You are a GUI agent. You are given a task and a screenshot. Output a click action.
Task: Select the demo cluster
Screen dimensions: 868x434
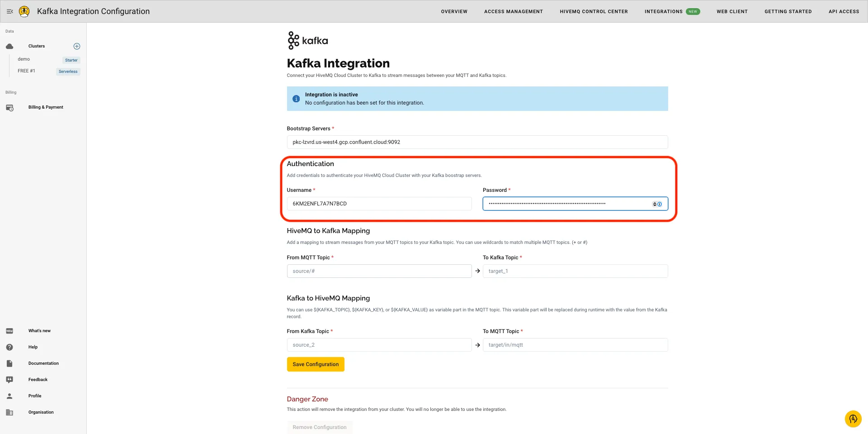[x=24, y=59]
